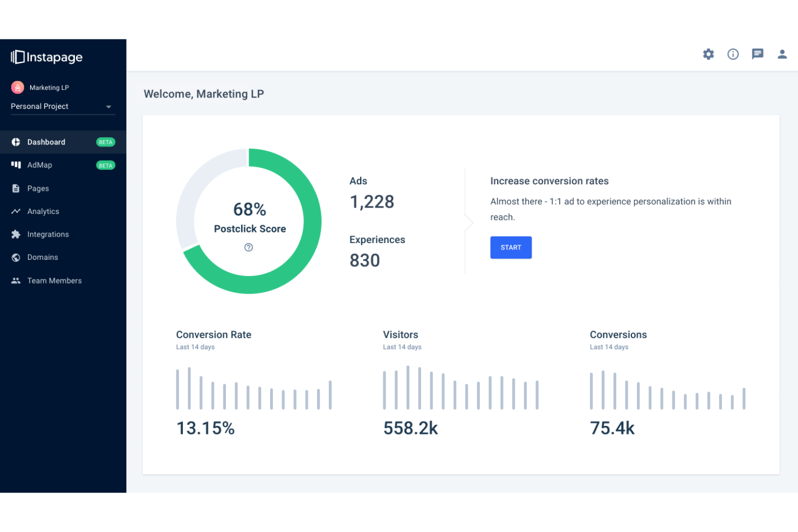Screen dimensions: 798x532
Task: View the Analytics section
Action: 43,211
